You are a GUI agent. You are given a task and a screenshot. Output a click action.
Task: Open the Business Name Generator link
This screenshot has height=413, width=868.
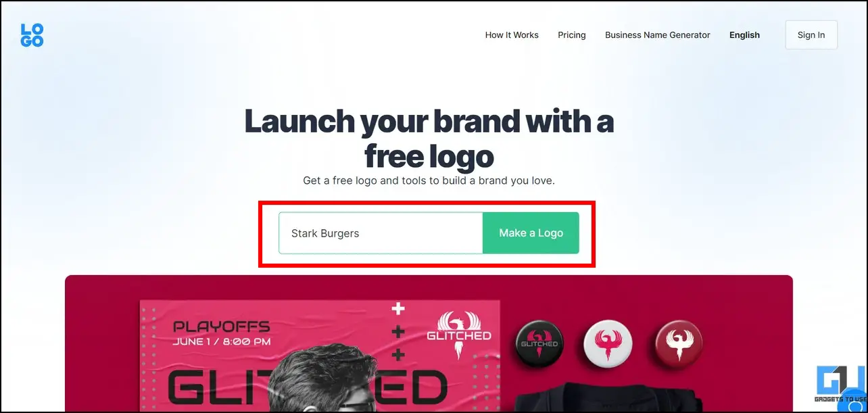coord(658,35)
